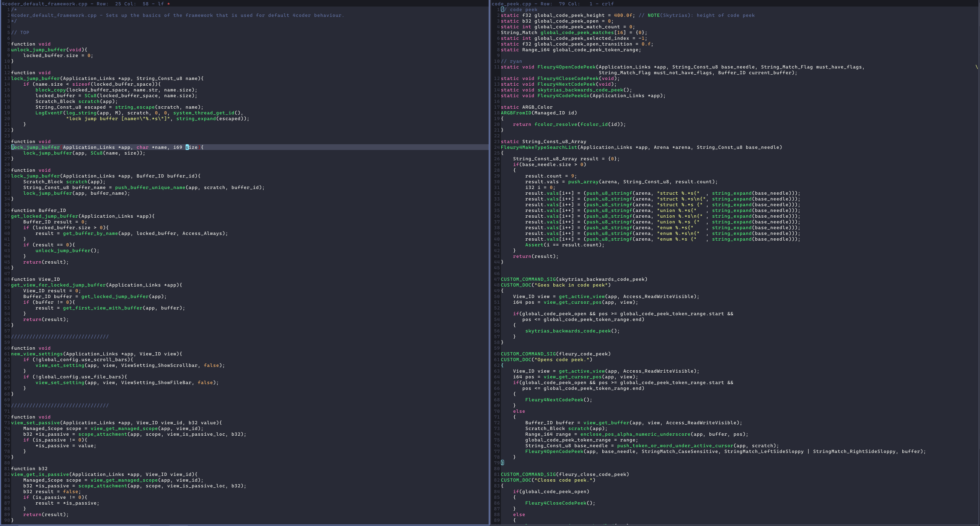The height and width of the screenshot is (526, 980).
Task: Click 'string_escape' function call
Action: click(x=135, y=107)
